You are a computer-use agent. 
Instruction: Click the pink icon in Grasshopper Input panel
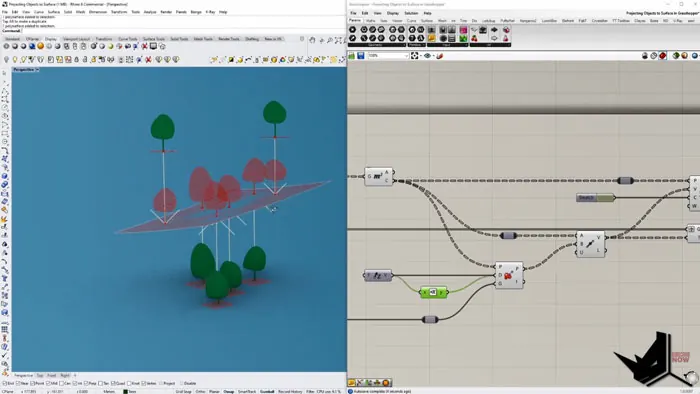[463, 30]
